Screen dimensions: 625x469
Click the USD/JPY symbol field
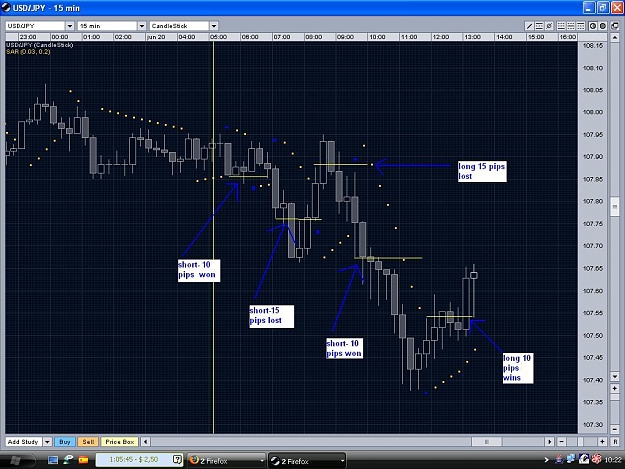(35, 26)
